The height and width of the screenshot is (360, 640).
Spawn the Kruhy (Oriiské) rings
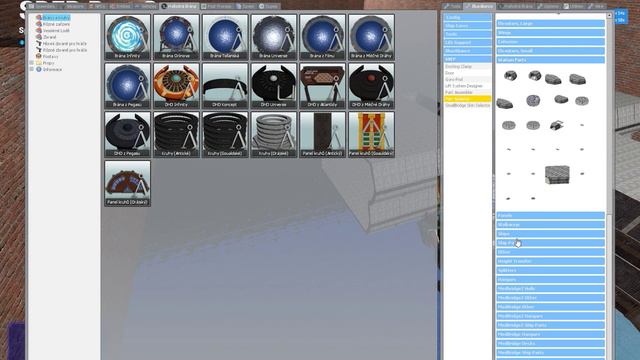[273, 135]
